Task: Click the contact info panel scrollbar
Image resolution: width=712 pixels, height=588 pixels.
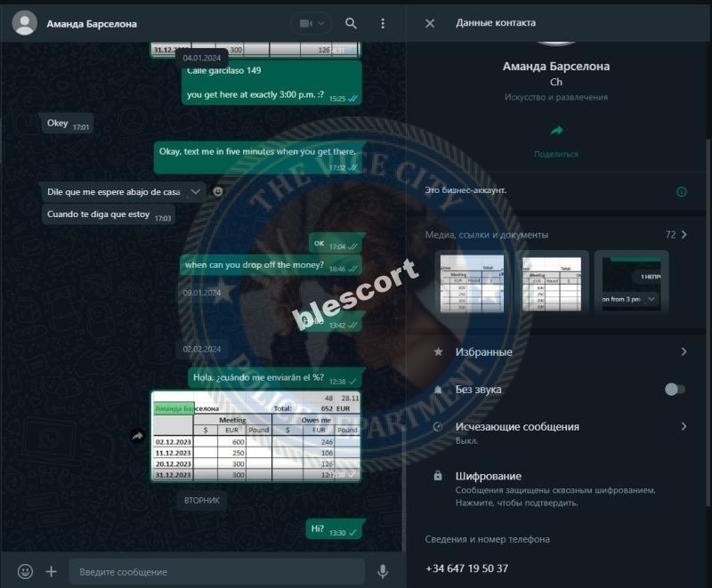Action: point(708,322)
